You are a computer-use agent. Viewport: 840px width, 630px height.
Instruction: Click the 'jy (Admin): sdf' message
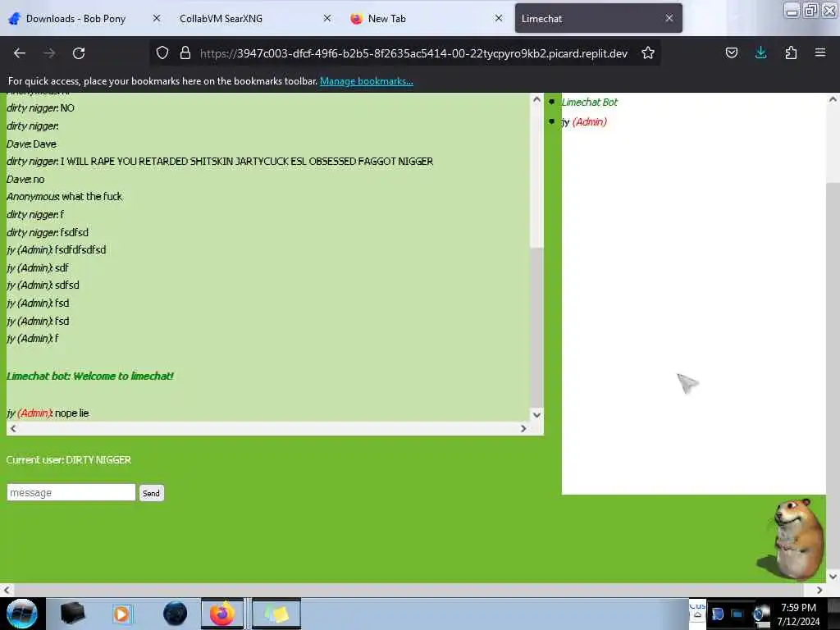[x=38, y=267]
